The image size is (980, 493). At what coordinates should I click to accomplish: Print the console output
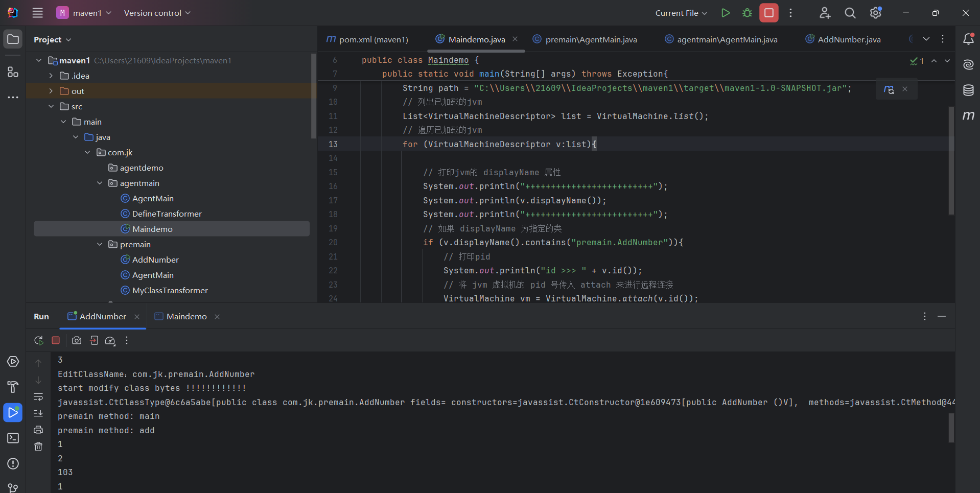coord(38,430)
